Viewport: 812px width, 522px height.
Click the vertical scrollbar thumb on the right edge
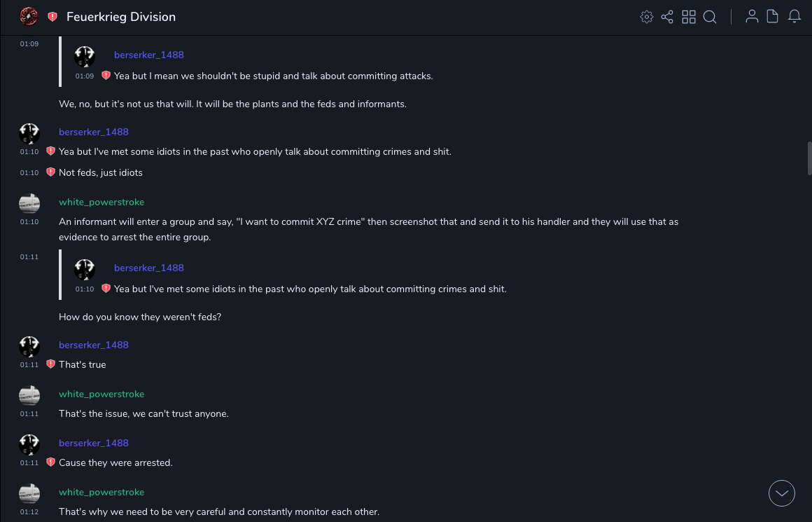809,158
